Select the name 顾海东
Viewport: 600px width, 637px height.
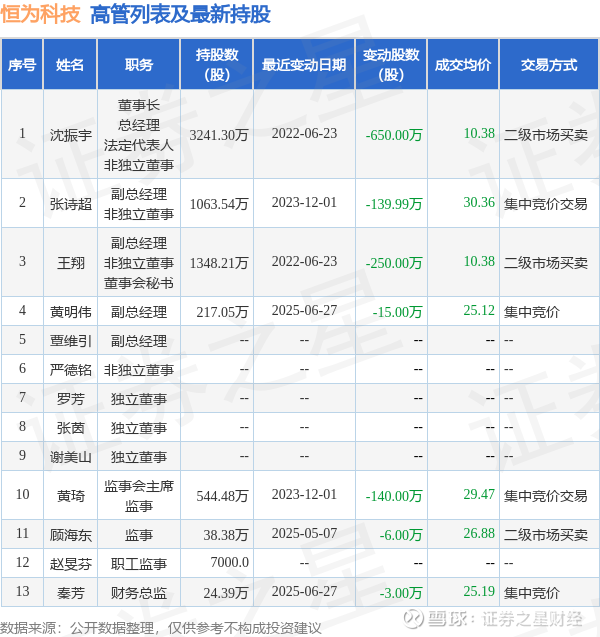coord(71,535)
